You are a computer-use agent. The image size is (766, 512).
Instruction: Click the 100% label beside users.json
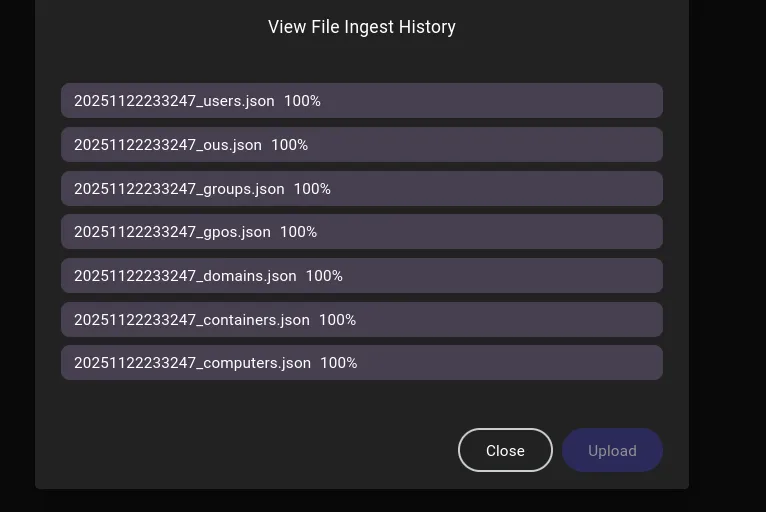(302, 101)
